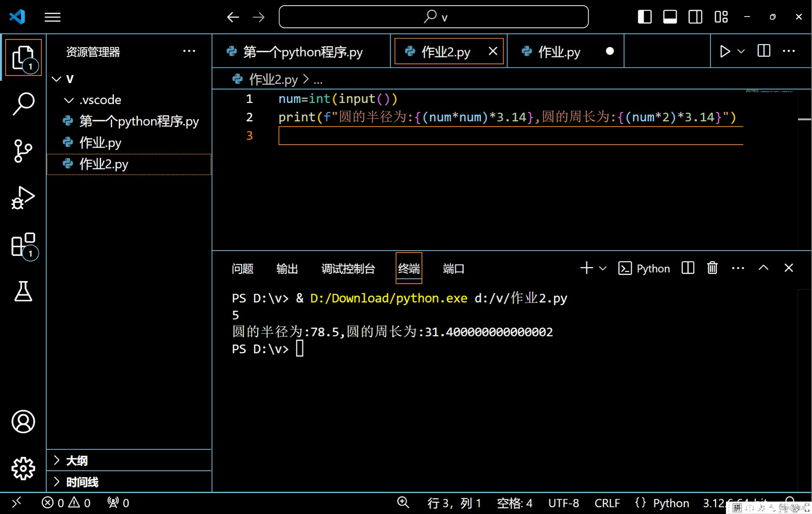Screen dimensions: 812x514
Task: Open the Explorer view in activity bar
Action: [x=23, y=57]
